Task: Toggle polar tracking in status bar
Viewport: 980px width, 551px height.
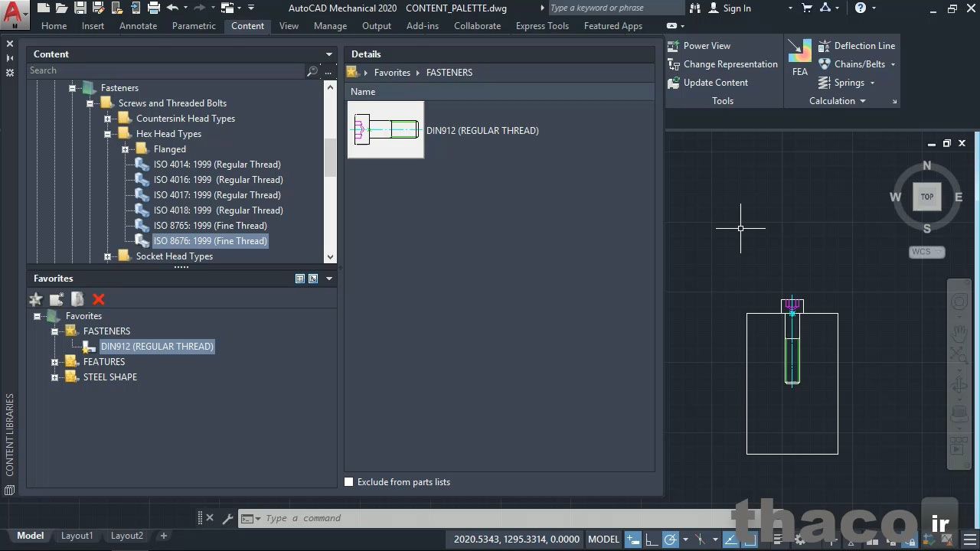Action: (670, 540)
